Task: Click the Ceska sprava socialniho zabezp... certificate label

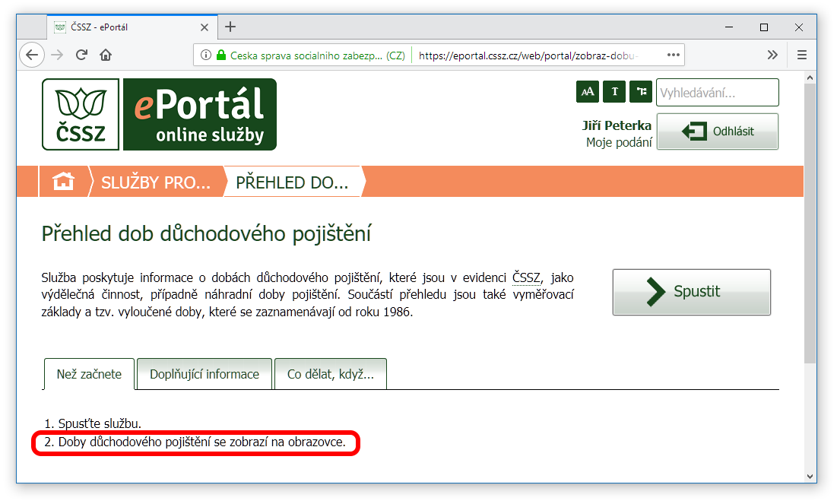Action: point(318,55)
